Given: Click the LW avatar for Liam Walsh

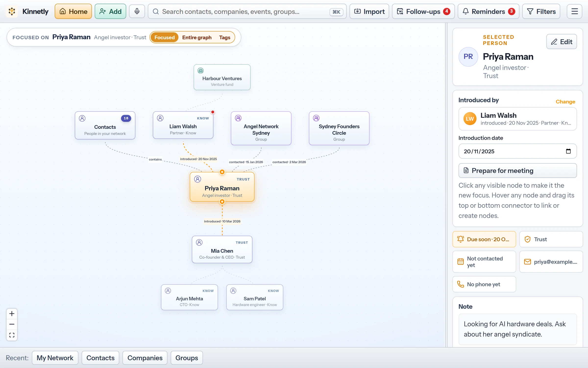Looking at the screenshot, I should [x=470, y=119].
